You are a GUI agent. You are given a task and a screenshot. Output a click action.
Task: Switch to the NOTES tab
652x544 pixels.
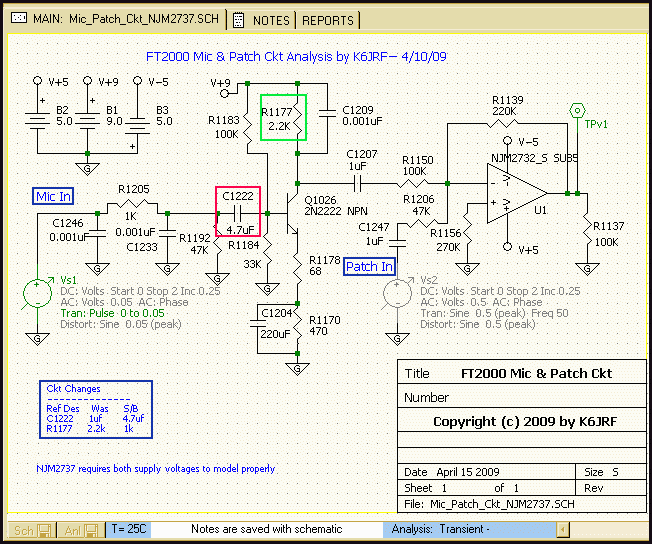point(262,20)
